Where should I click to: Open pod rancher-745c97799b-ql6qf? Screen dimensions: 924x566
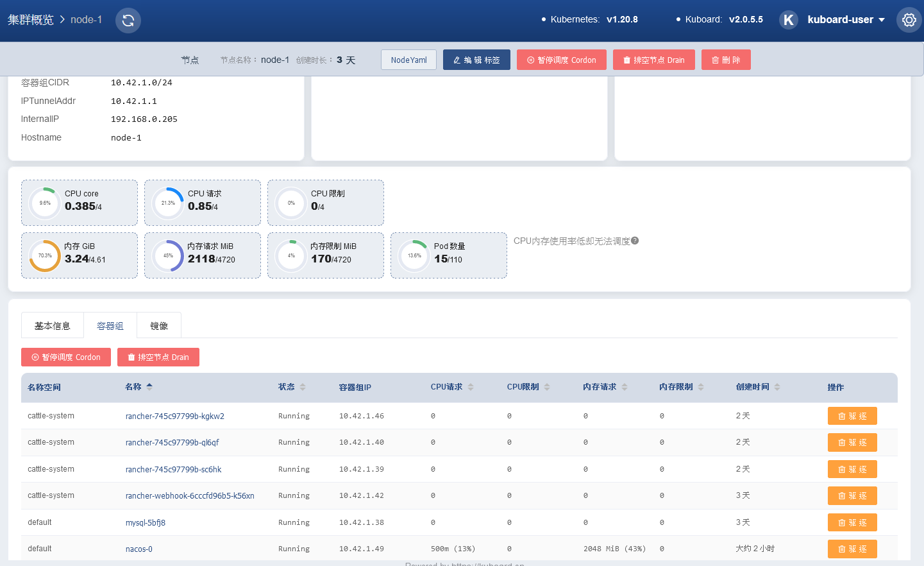172,442
